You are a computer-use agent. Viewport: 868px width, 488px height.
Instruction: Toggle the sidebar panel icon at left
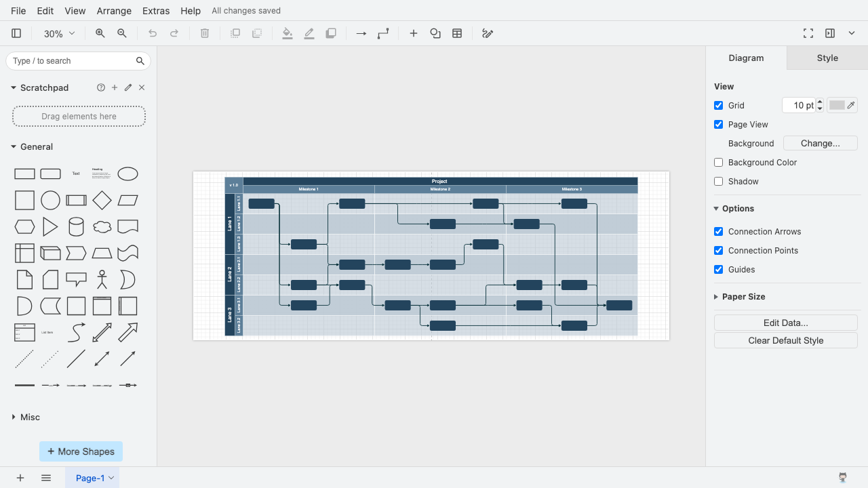click(x=17, y=33)
